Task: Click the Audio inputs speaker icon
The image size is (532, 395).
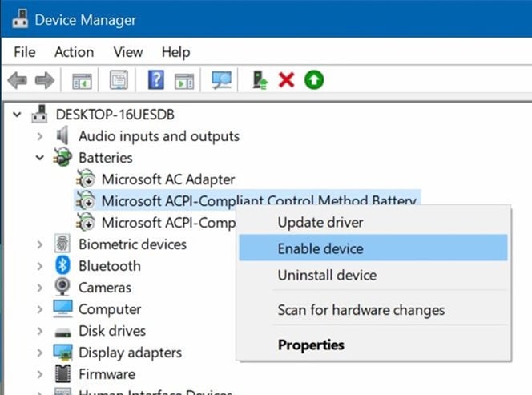Action: coord(62,135)
